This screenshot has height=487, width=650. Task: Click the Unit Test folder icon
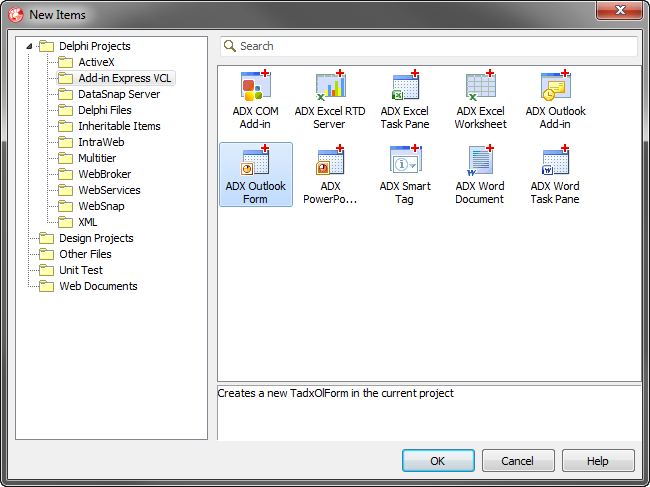(46, 270)
